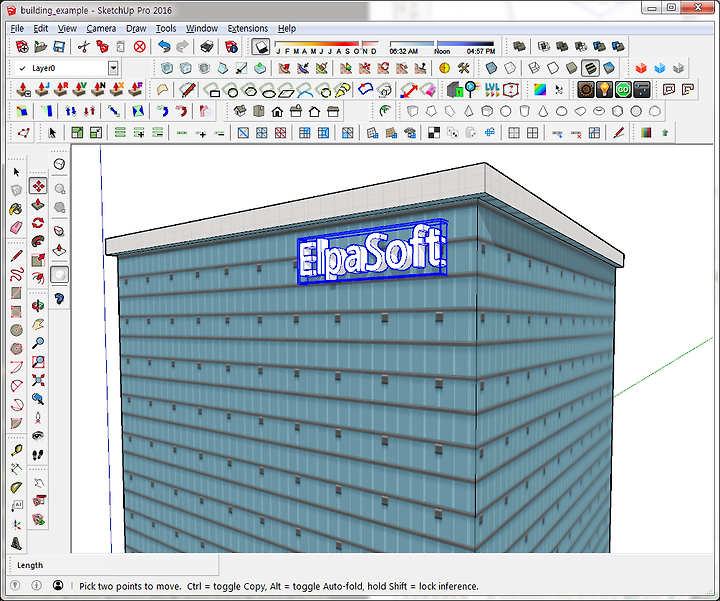Select the Walk footprints tool
The width and height of the screenshot is (720, 601).
tap(38, 455)
